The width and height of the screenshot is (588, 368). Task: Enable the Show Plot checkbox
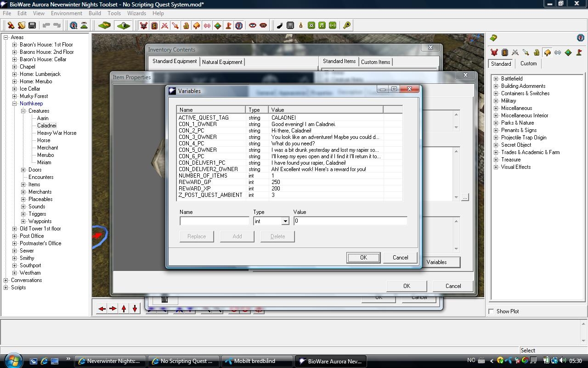(492, 311)
